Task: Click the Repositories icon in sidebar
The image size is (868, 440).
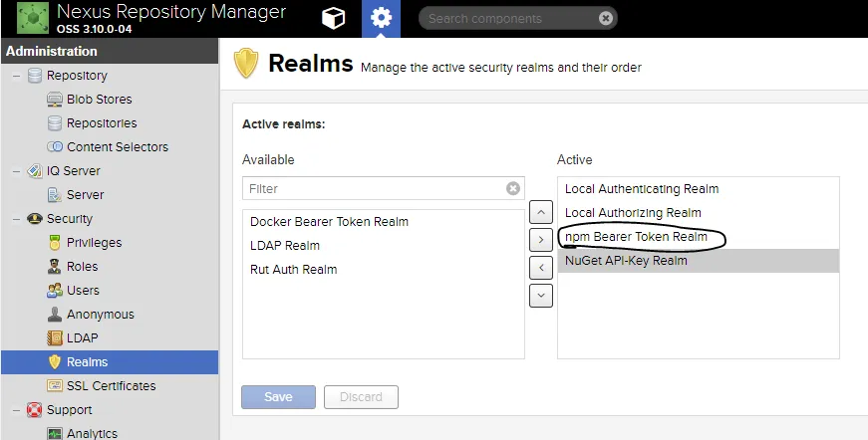Action: [x=55, y=123]
